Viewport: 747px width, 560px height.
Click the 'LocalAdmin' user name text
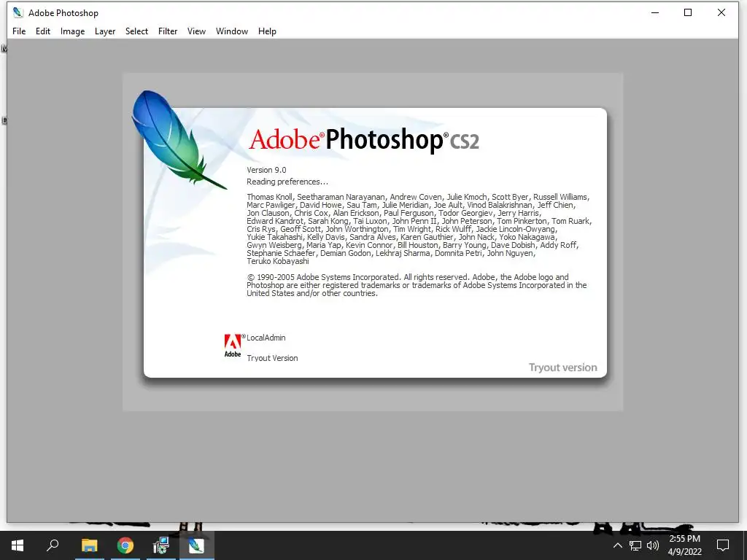pos(266,338)
